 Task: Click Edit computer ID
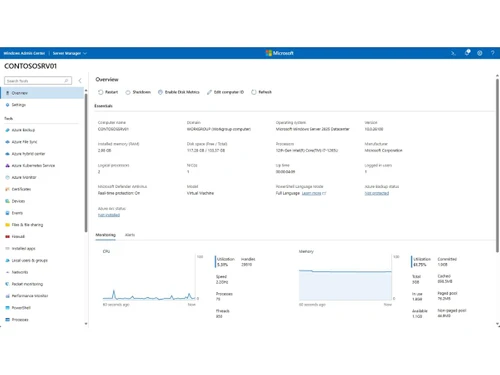(225, 92)
